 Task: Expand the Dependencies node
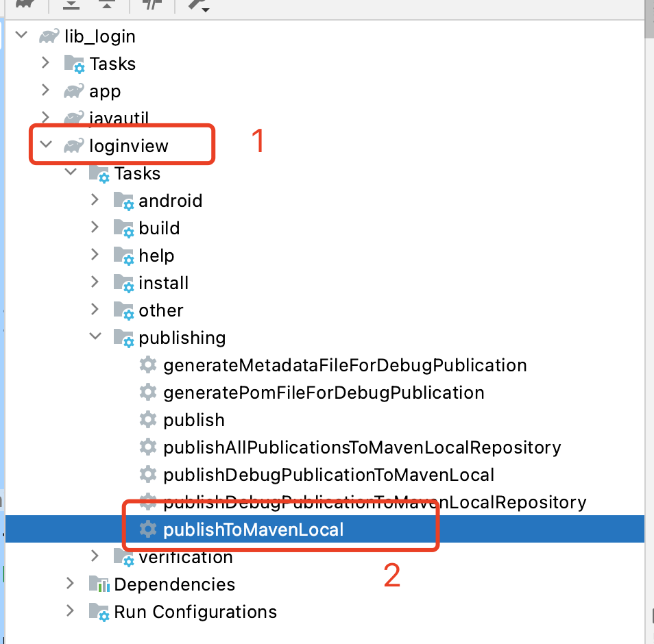click(71, 583)
